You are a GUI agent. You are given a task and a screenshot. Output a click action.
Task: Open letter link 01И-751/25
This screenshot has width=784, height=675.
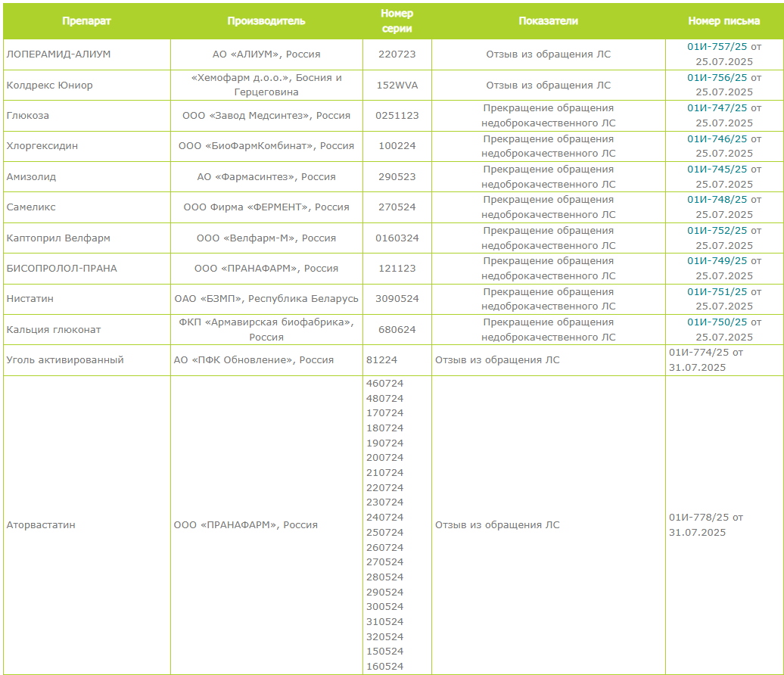point(717,291)
